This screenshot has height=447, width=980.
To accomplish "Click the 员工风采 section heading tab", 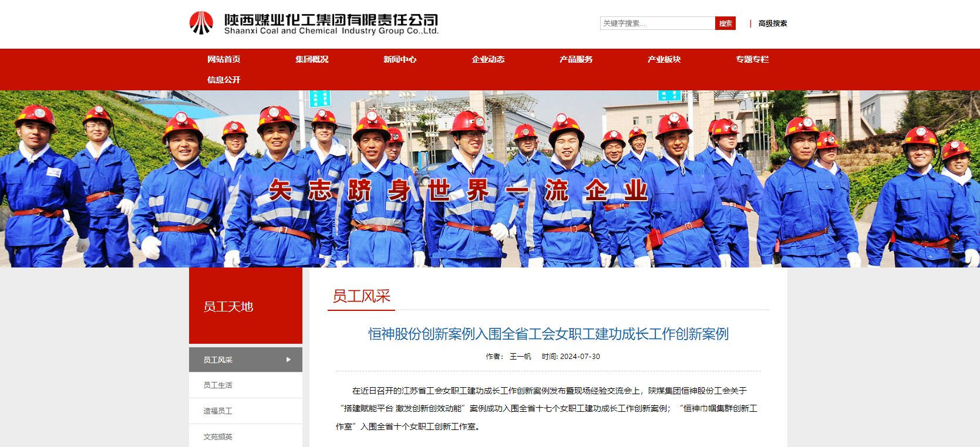I will [361, 297].
